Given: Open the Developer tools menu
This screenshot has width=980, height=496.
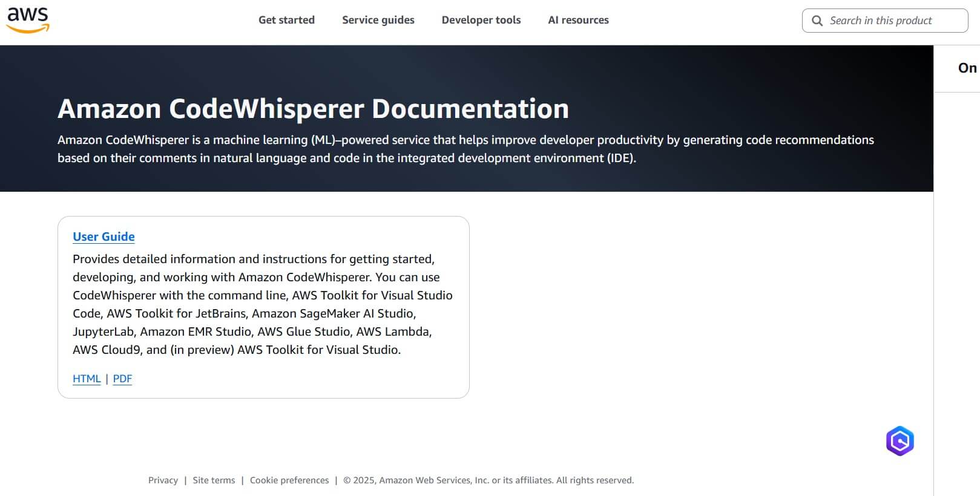Looking at the screenshot, I should pyautogui.click(x=481, y=20).
